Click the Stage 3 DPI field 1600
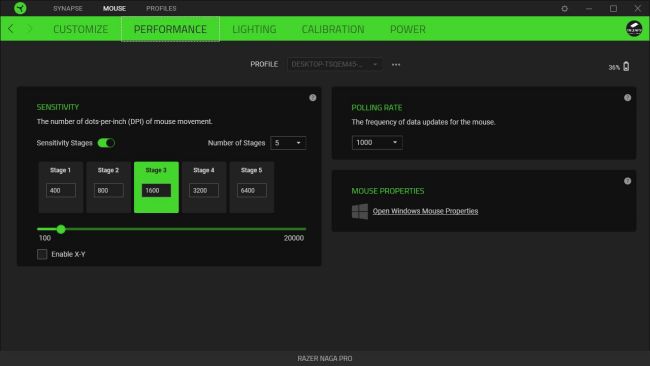The image size is (650, 366). pyautogui.click(x=156, y=190)
